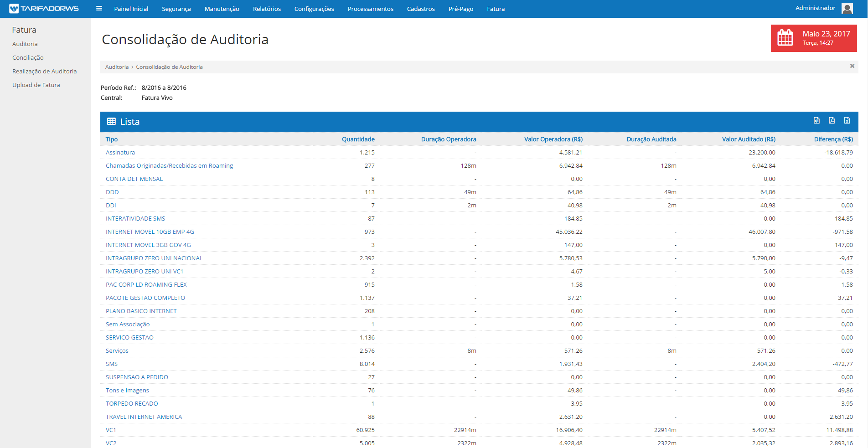Image resolution: width=868 pixels, height=448 pixels.
Task: Open the SERVICO GESTAO link
Action: point(129,337)
